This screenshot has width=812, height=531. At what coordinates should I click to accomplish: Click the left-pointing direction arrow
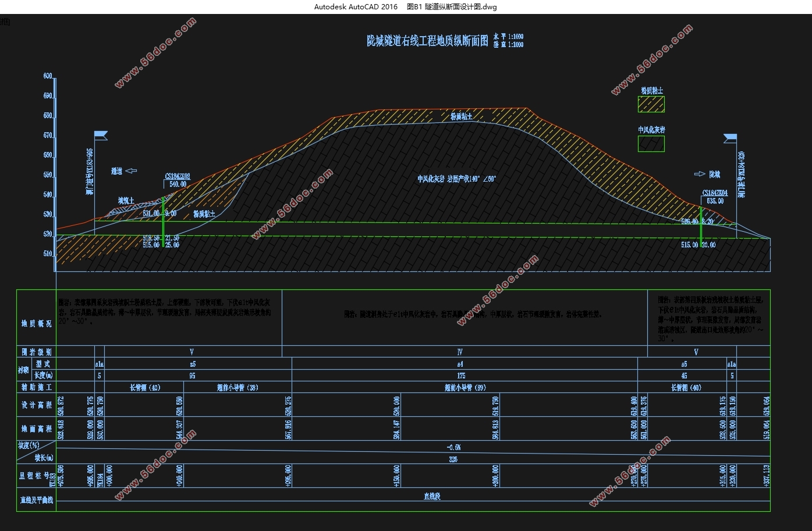click(x=131, y=171)
